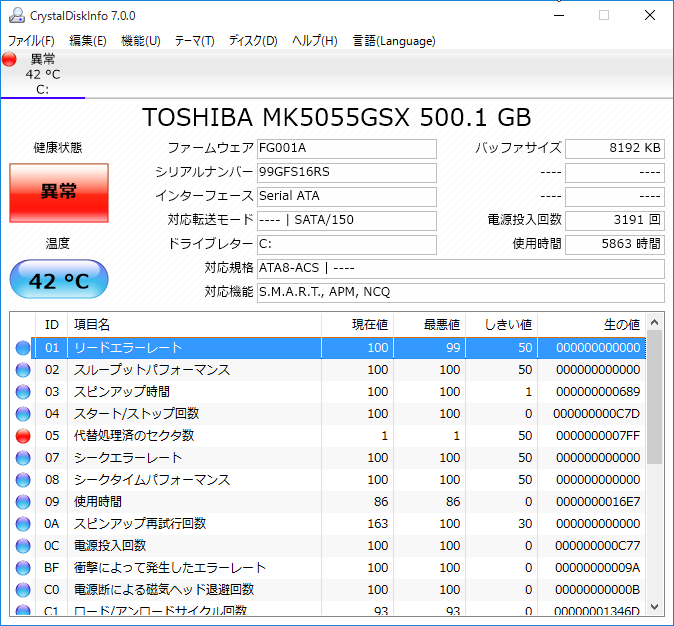Click the しきい値 column header
Screen dimensions: 674x626
tap(502, 325)
